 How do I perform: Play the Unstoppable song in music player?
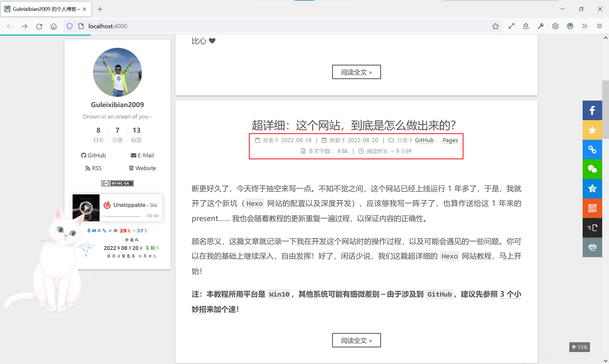point(86,208)
